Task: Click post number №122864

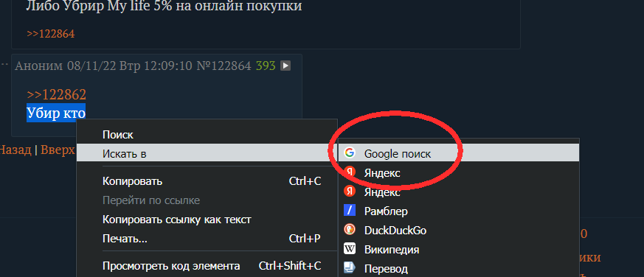Action: pyautogui.click(x=224, y=66)
